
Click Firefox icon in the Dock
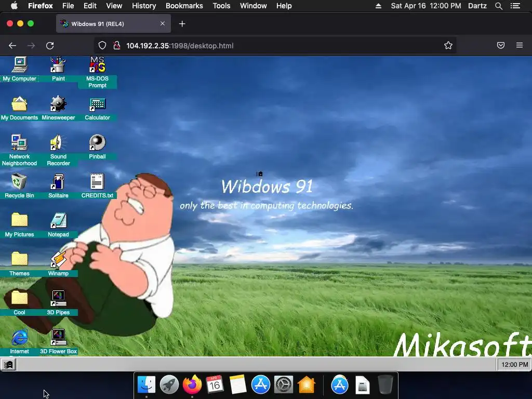(x=192, y=384)
